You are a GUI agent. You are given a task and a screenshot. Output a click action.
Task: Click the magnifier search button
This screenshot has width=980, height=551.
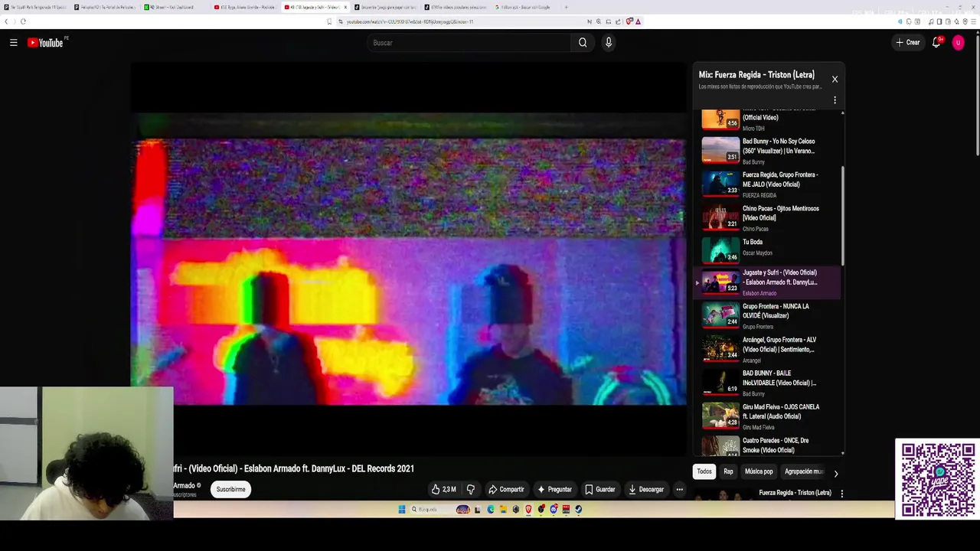click(x=583, y=43)
